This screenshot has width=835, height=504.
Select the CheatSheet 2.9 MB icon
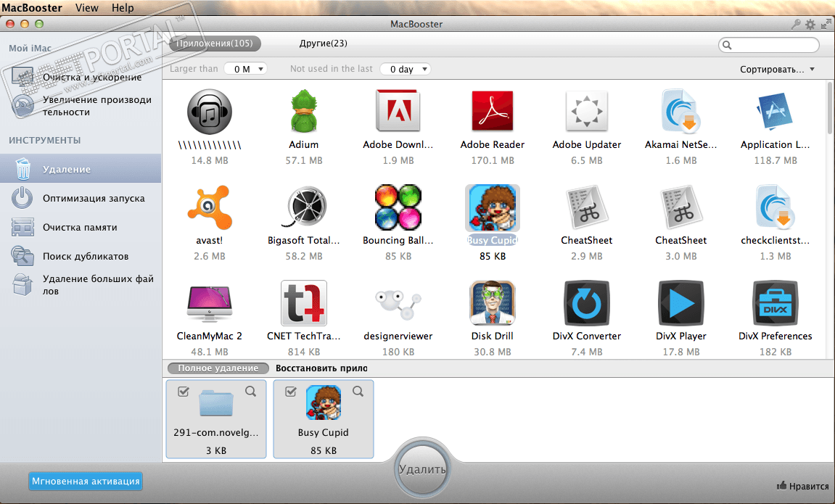click(586, 207)
